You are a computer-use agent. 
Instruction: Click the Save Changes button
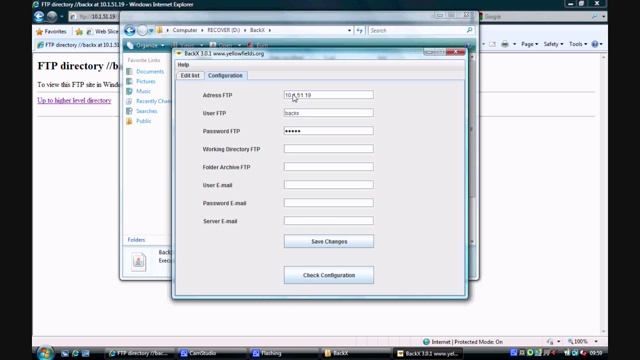coord(329,241)
